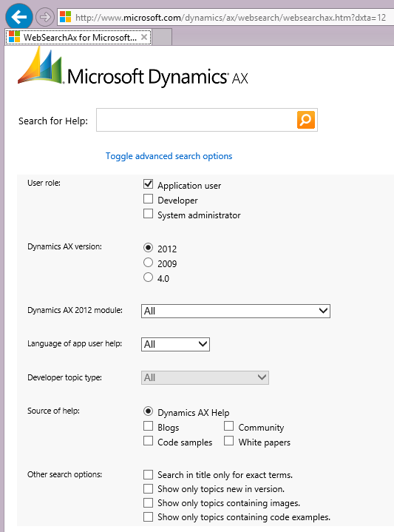The width and height of the screenshot is (394, 532).
Task: Enable Show only topics containing images
Action: (148, 502)
